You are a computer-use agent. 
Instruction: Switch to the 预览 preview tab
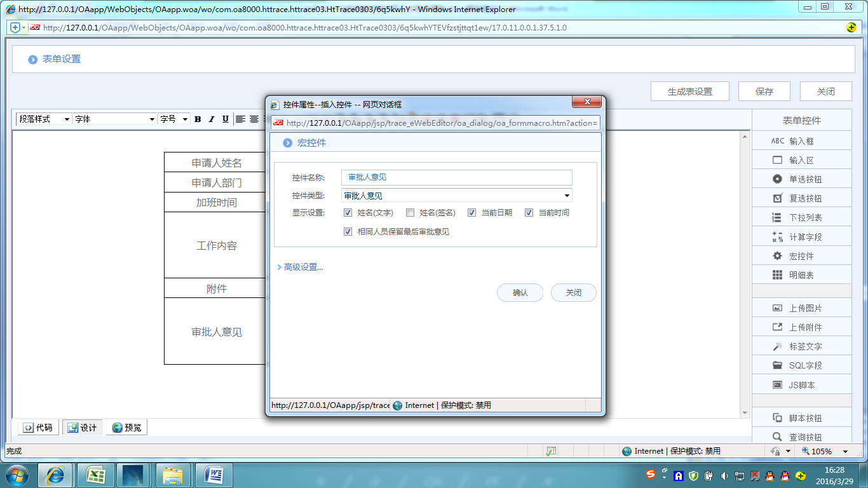click(126, 427)
